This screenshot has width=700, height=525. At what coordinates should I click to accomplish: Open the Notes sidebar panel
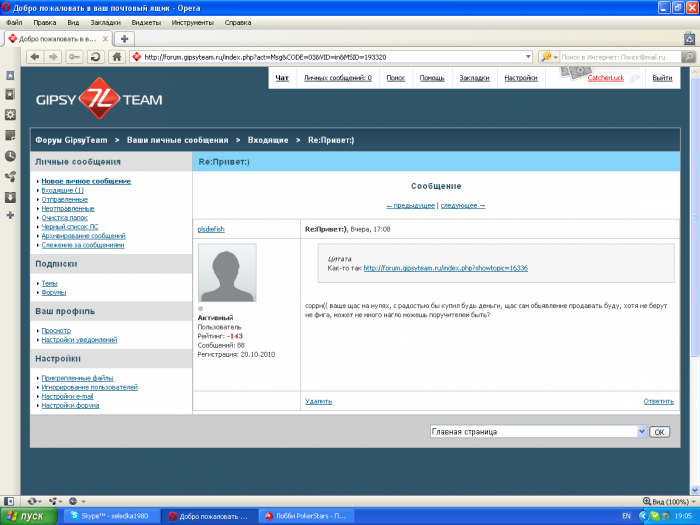click(x=10, y=135)
